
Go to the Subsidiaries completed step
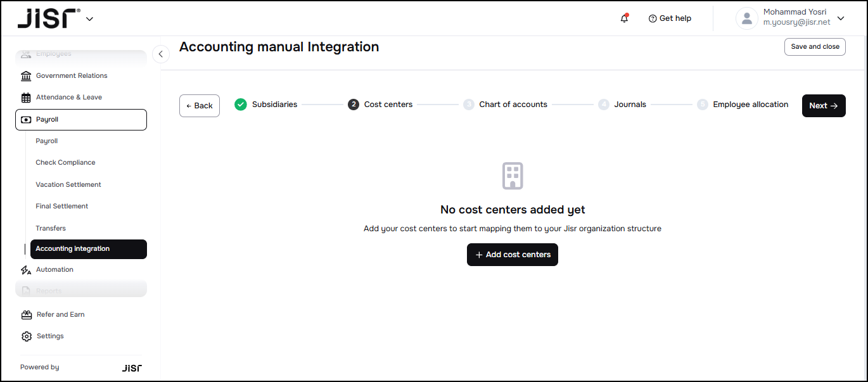click(x=266, y=105)
